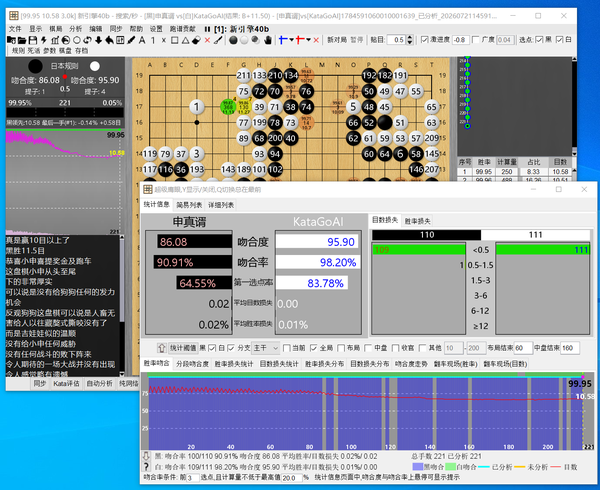Click the Kata评估 button
Image resolution: width=600 pixels, height=490 pixels.
point(67,383)
